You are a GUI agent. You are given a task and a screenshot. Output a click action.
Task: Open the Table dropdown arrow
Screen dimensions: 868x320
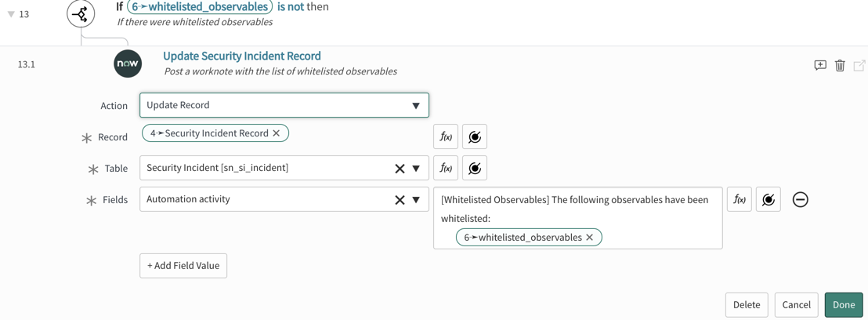pyautogui.click(x=416, y=169)
